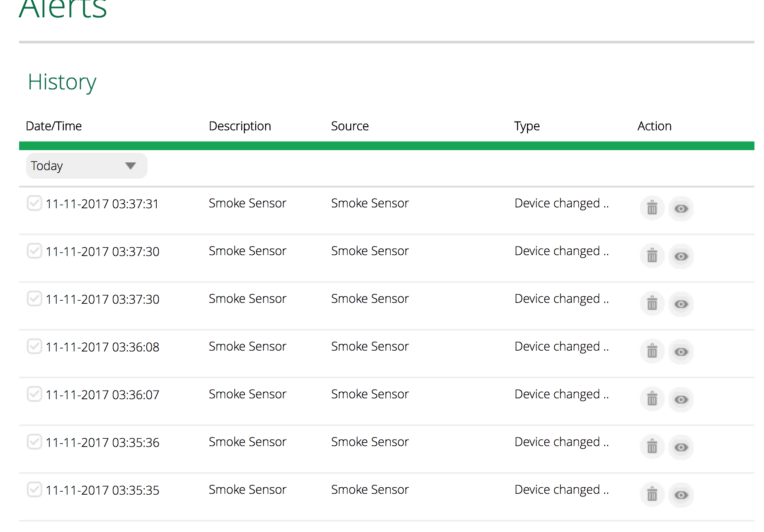Screen dimensions: 764x532
Task: Delete the 03:37:31 smoke sensor alert
Action: point(652,208)
